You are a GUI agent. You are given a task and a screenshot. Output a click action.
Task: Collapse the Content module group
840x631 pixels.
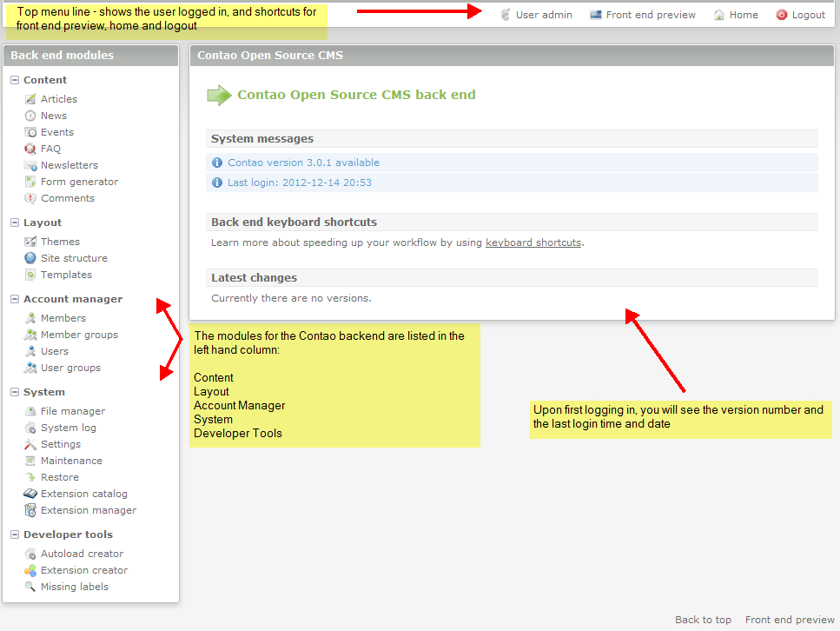(x=15, y=80)
